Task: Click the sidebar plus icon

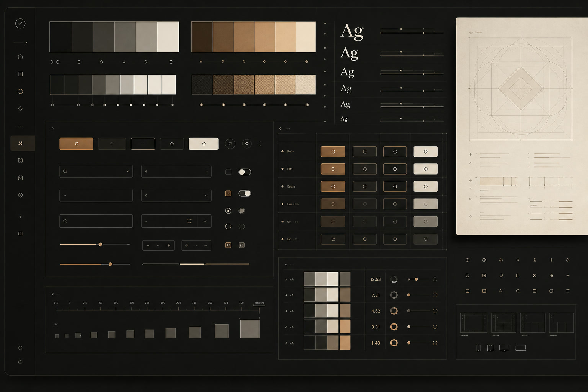Action: click(x=20, y=217)
